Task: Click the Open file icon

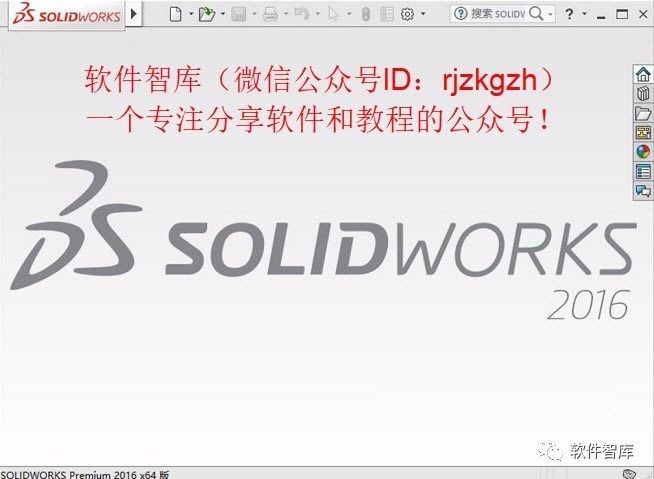Action: (x=206, y=14)
